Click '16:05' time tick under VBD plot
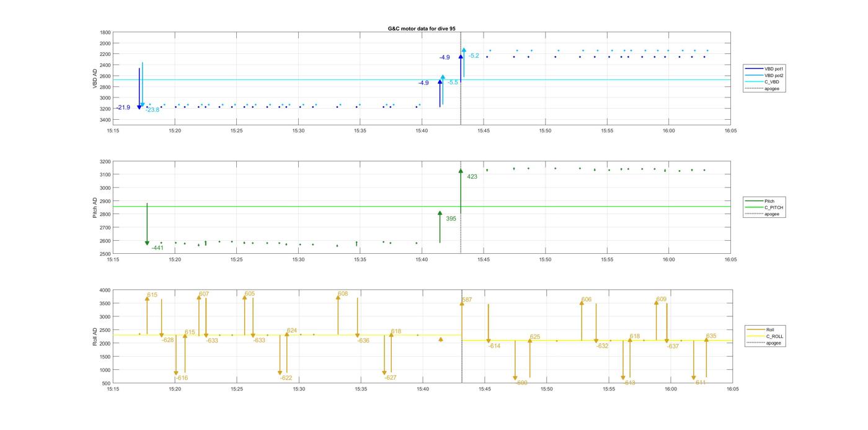This screenshot has height=430, width=868. click(730, 131)
